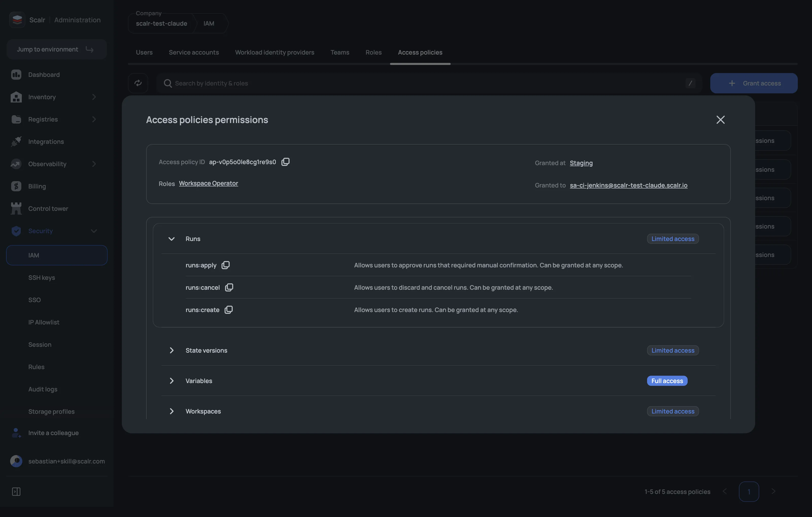The image size is (812, 517).
Task: Expand the Workspaces permissions group
Action: 172,411
